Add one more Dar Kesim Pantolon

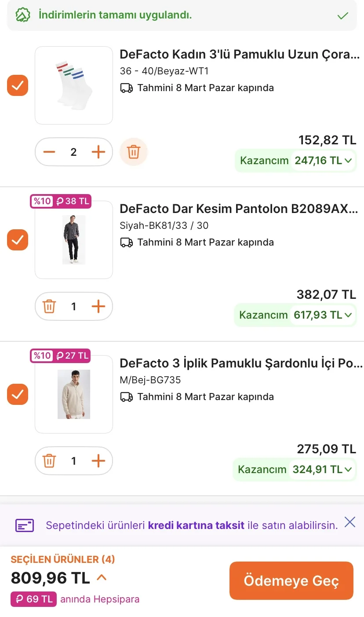click(98, 306)
